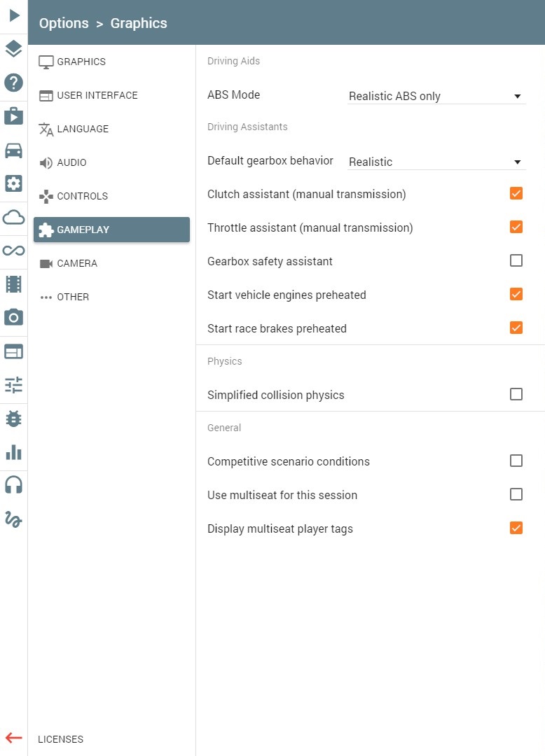Open the Licenses link
Viewport: 545px width, 756px height.
(x=61, y=739)
